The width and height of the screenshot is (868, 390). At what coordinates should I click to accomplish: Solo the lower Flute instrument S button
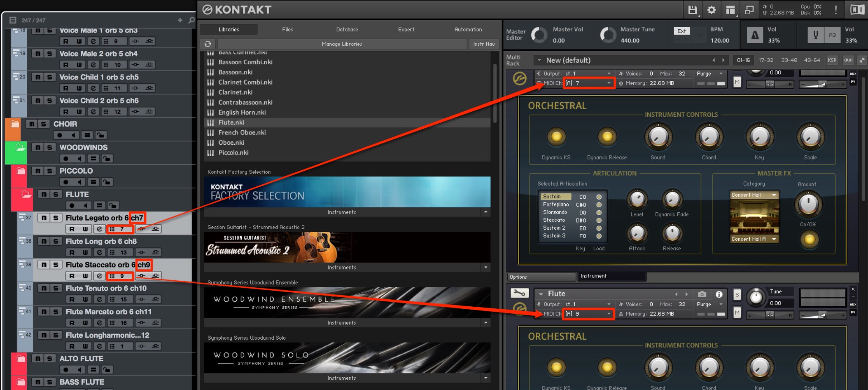[x=737, y=294]
